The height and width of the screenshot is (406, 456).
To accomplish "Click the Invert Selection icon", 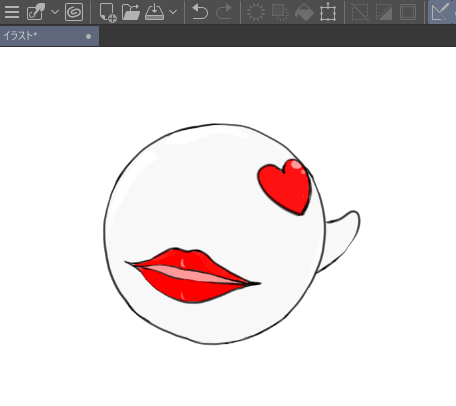I will pos(384,12).
